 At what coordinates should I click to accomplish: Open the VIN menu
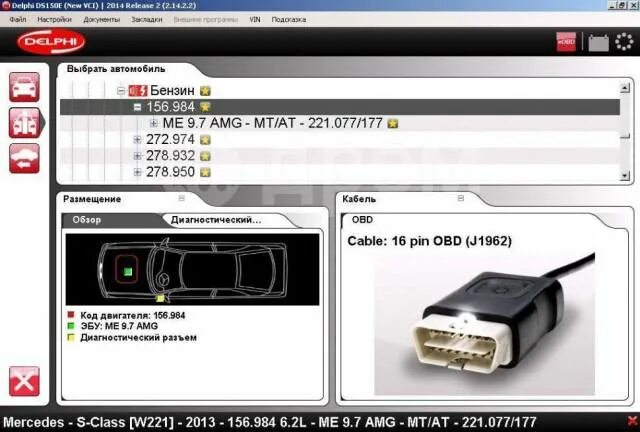pyautogui.click(x=255, y=20)
